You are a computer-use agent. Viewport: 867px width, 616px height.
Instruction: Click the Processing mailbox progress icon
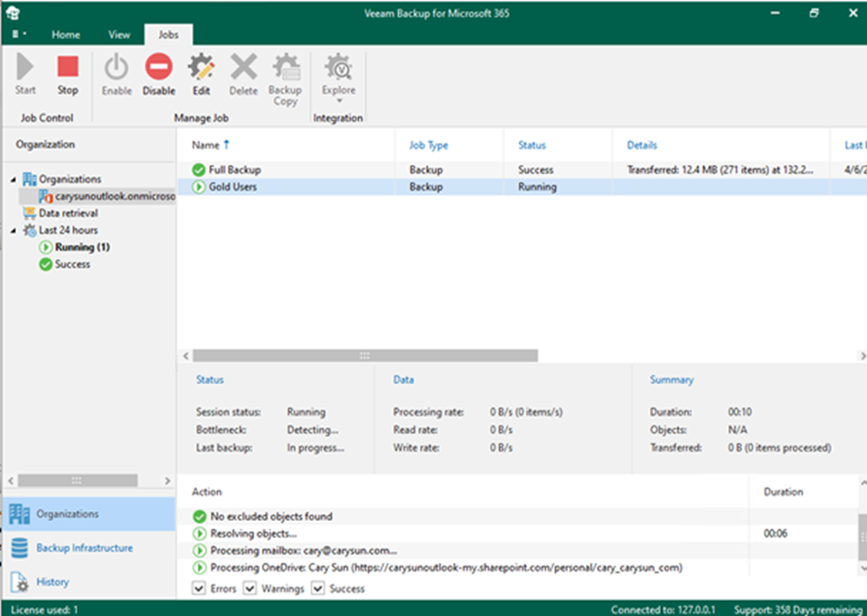(x=199, y=551)
